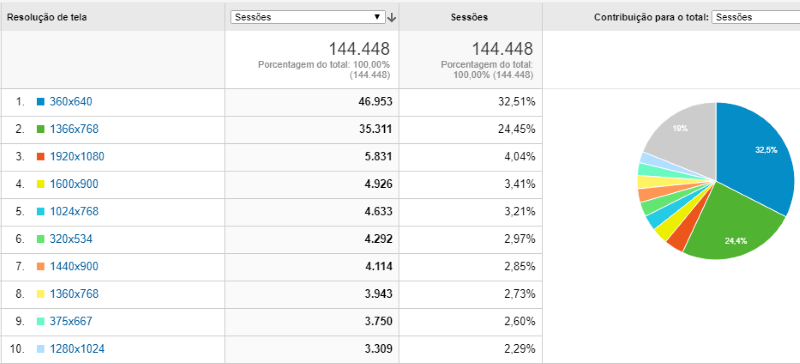
Task: Open the 375x667 resolution link
Action: 71,322
